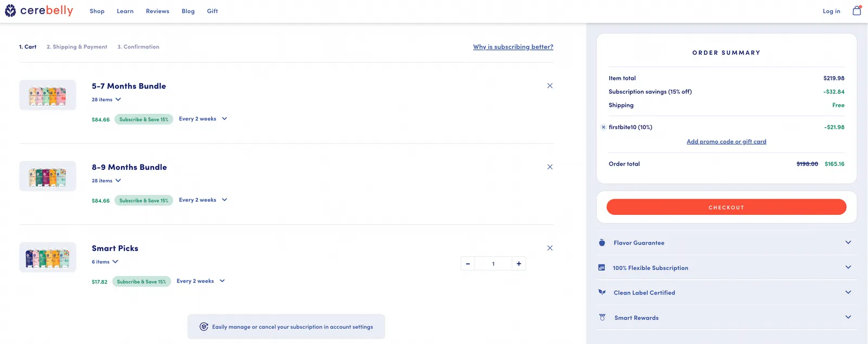The height and width of the screenshot is (344, 868).
Task: Click the -$32.84 subscription savings value
Action: pyautogui.click(x=834, y=92)
